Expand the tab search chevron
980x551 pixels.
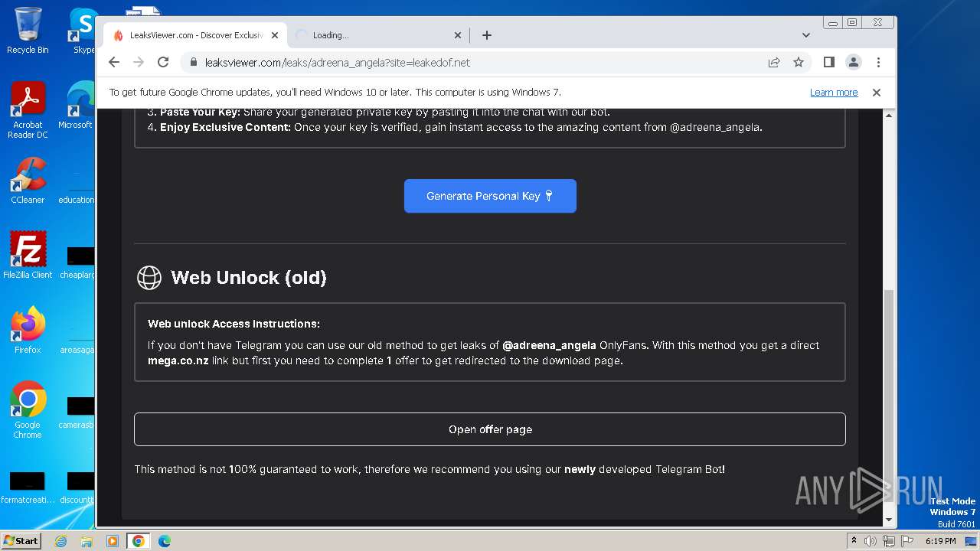(805, 35)
